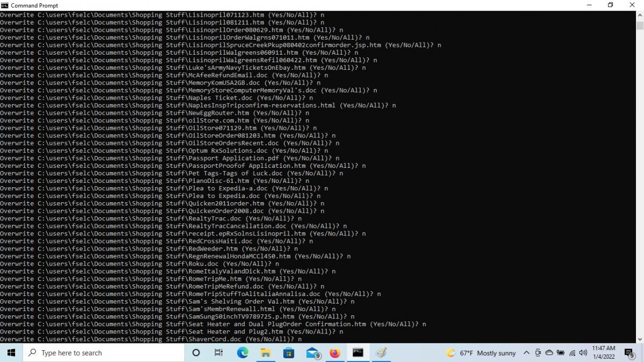Minimize the Command Prompt window
644x362 pixels.
pos(589,5)
